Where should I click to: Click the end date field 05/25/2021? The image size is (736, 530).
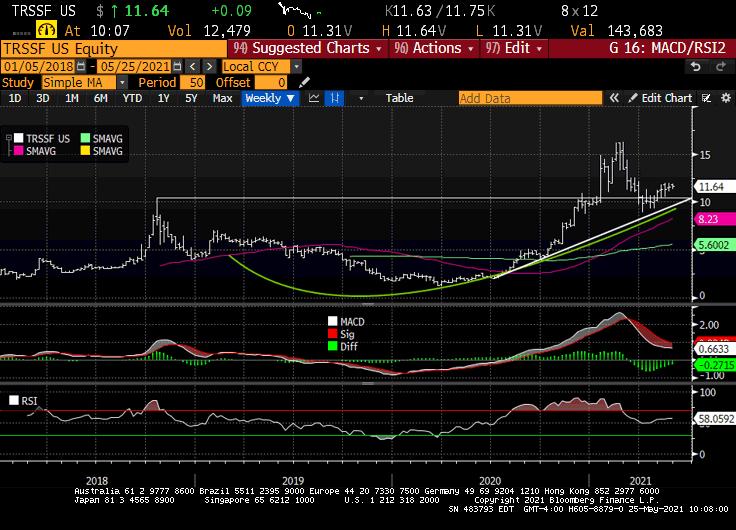click(135, 66)
